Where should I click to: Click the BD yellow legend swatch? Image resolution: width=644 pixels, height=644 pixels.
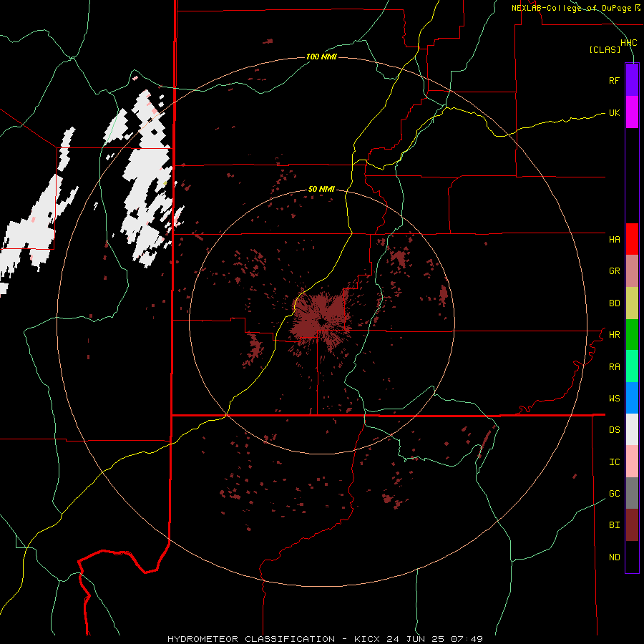[632, 303]
